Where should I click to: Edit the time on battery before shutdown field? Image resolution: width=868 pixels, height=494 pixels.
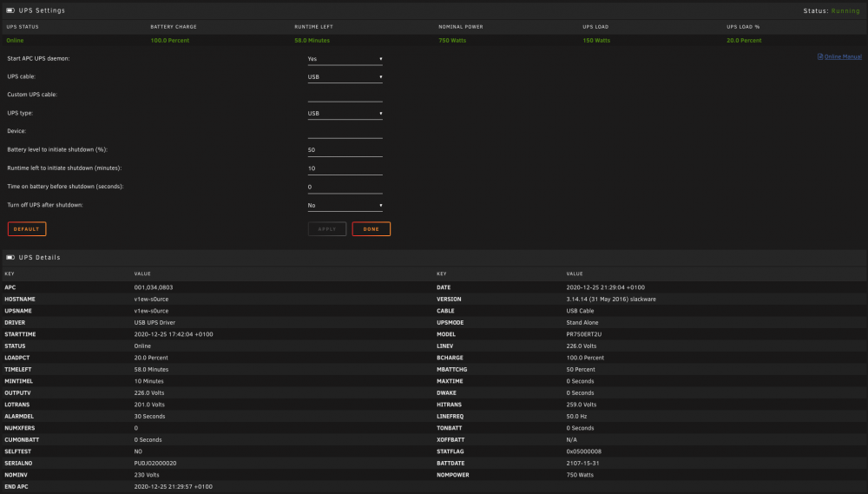[345, 188]
